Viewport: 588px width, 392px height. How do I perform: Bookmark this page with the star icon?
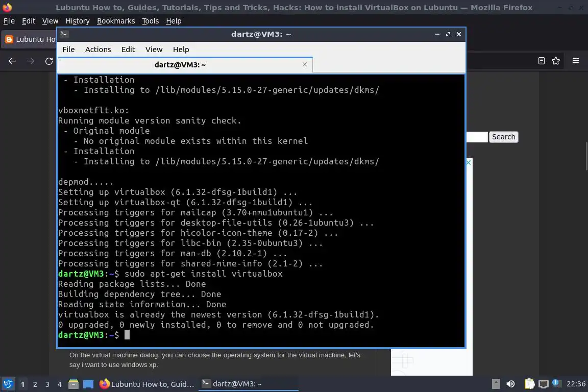tap(556, 61)
